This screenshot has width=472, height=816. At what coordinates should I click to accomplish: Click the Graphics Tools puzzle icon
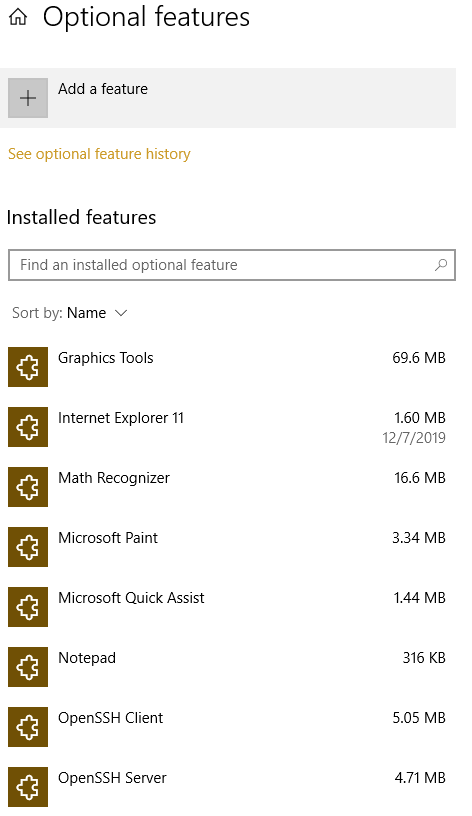(28, 367)
